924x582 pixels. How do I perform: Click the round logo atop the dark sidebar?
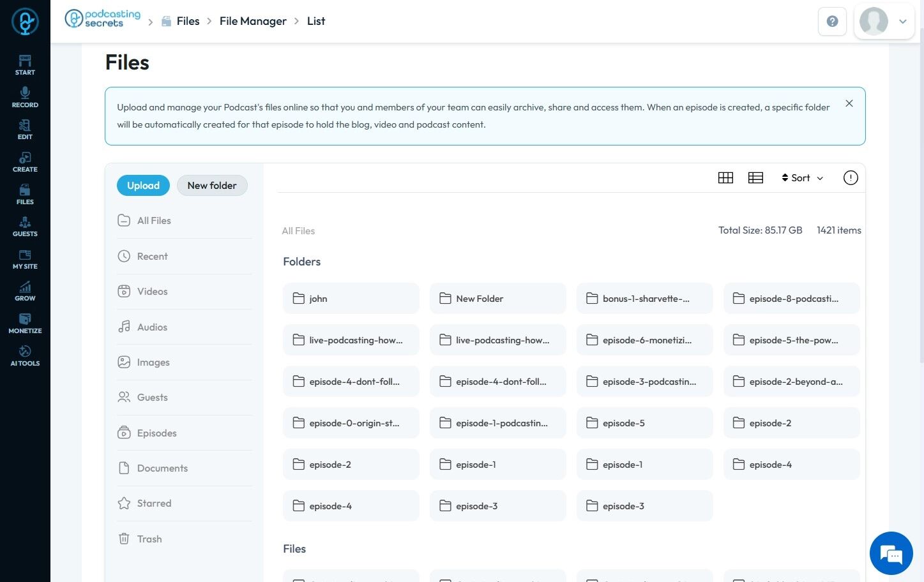click(x=25, y=22)
